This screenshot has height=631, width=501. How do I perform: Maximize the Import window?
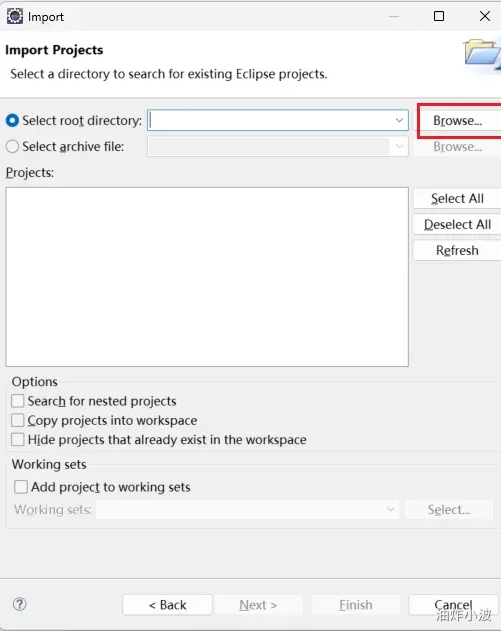point(439,16)
